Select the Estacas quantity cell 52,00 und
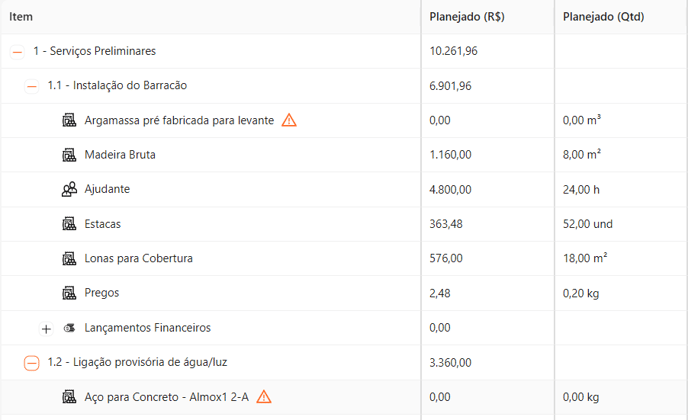This screenshot has width=688, height=420. [x=588, y=224]
